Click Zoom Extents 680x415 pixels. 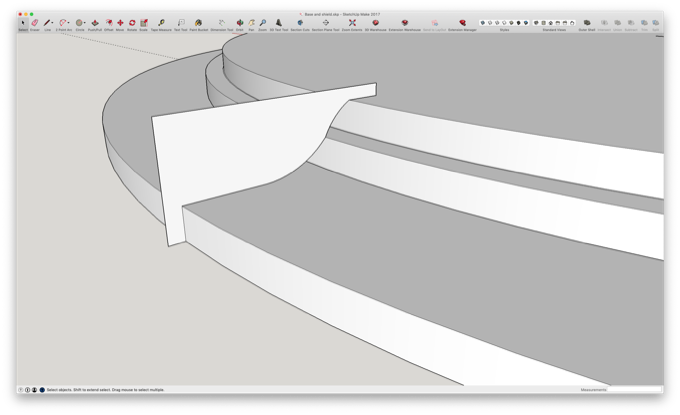point(352,23)
